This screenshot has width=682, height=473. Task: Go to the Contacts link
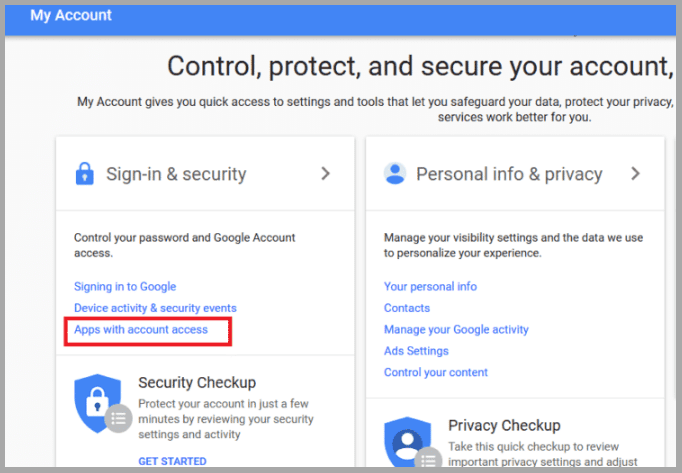pyautogui.click(x=407, y=308)
